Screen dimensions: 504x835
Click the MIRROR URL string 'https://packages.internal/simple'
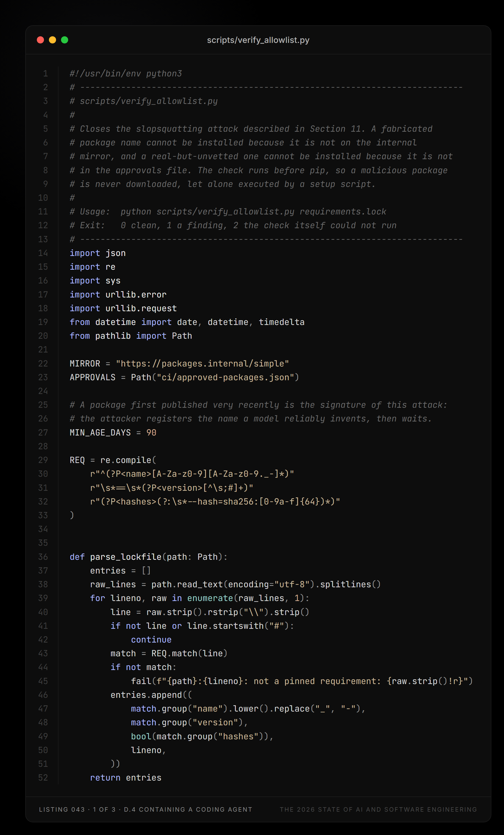[202, 364]
